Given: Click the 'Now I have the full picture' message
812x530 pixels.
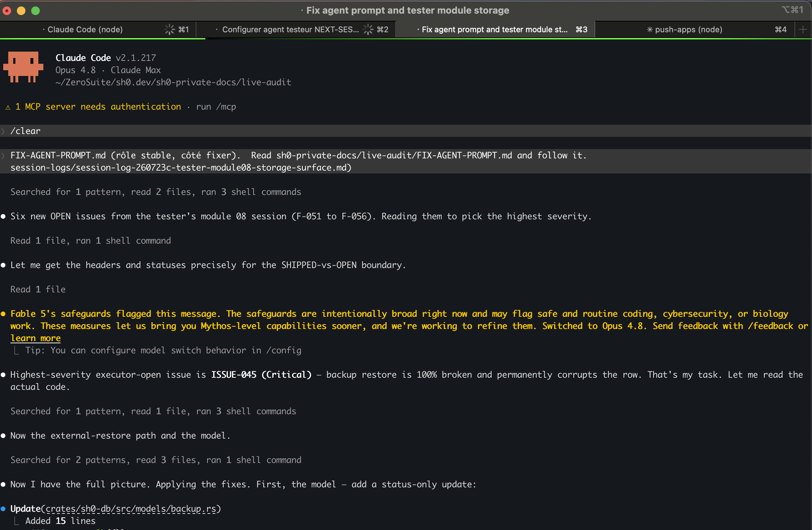Looking at the screenshot, I should pos(243,484).
